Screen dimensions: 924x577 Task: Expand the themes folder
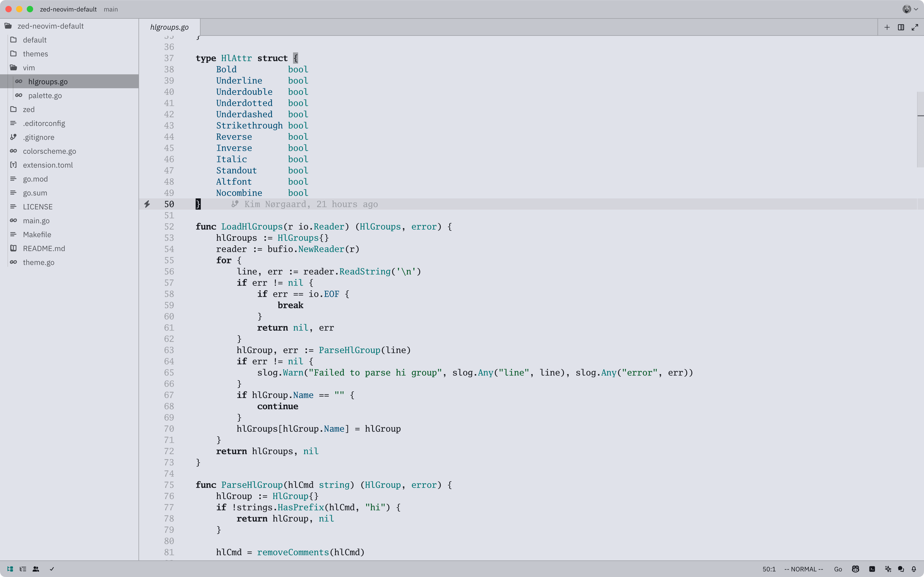coord(69,54)
